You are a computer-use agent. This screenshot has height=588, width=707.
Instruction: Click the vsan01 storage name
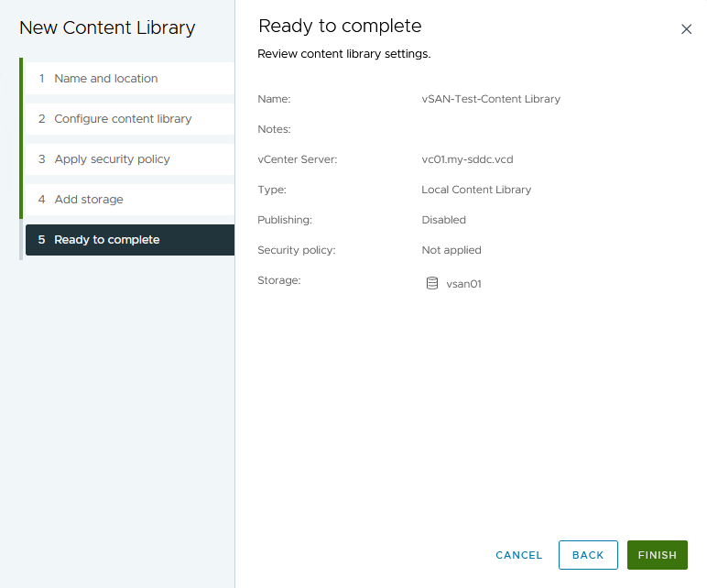463,284
